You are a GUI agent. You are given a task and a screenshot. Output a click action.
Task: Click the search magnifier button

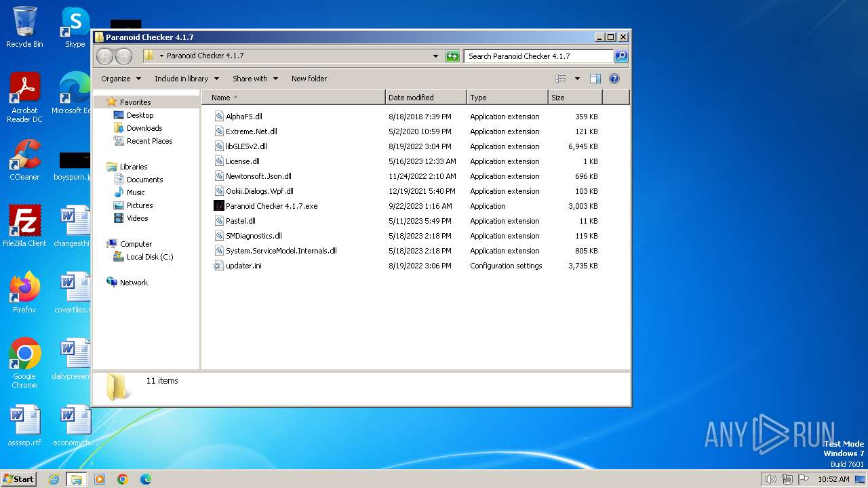pyautogui.click(x=620, y=56)
